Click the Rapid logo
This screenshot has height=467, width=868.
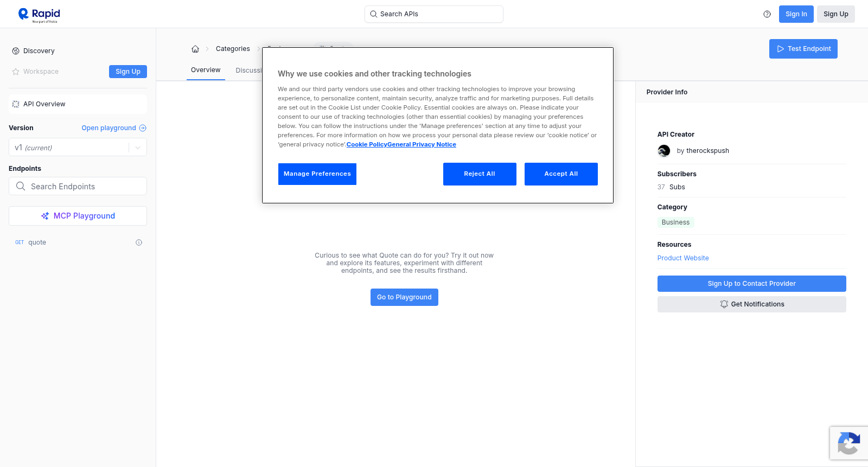[39, 15]
